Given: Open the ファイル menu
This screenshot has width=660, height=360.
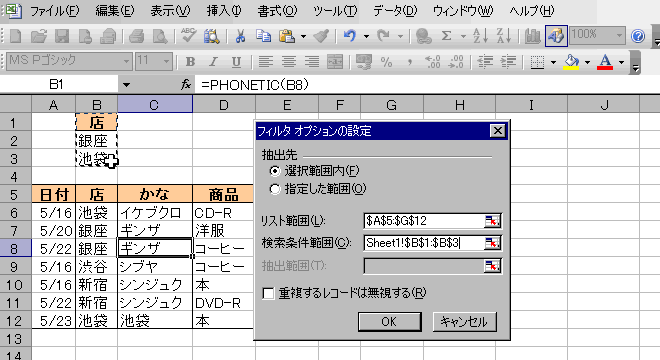Looking at the screenshot, I should 55,11.
